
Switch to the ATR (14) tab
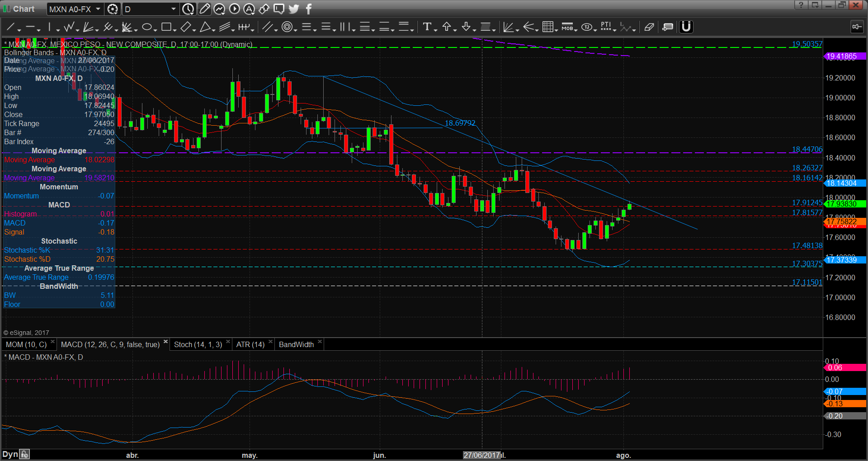point(250,344)
